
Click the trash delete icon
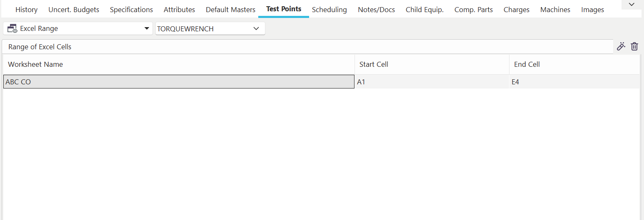point(634,46)
